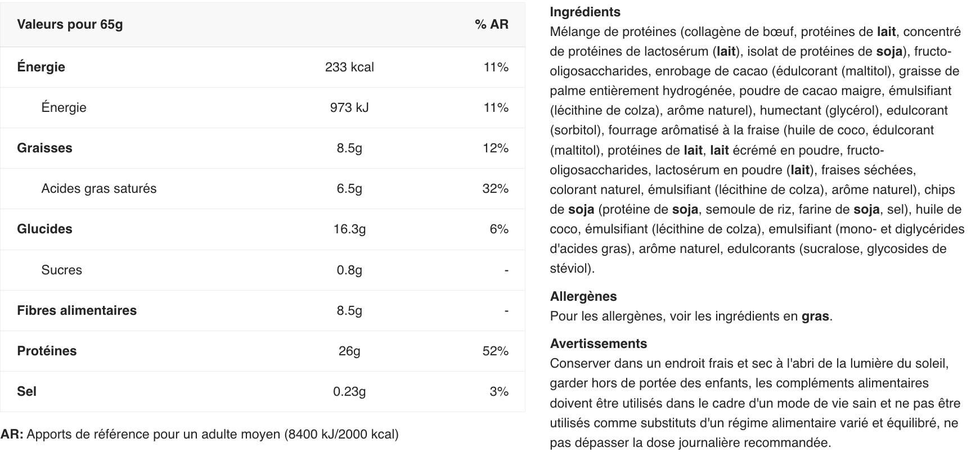This screenshot has width=980, height=461.
Task: Click the Glucides row label
Action: (x=44, y=229)
